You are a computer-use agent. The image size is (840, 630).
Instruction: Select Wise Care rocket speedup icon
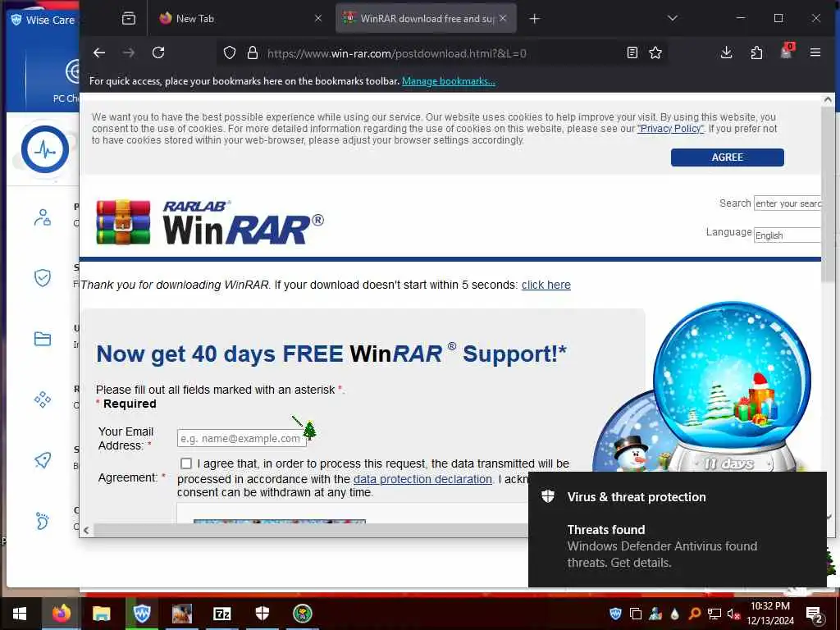tap(43, 459)
